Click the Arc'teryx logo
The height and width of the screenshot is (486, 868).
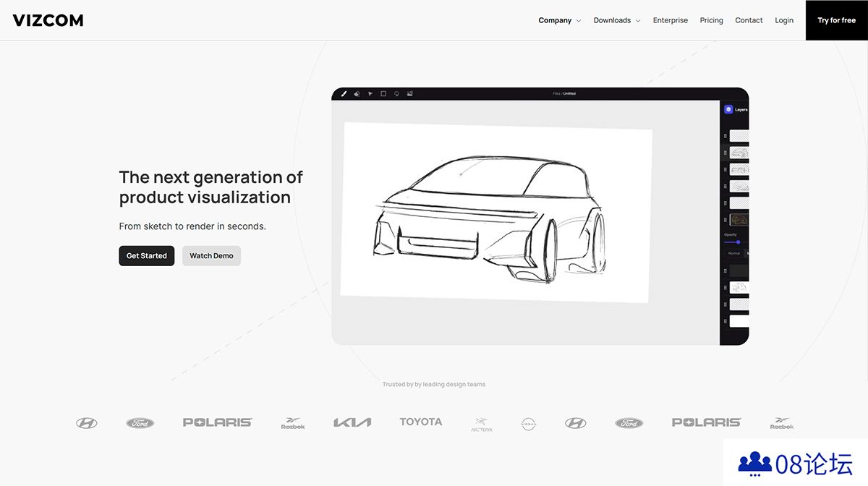coord(482,424)
